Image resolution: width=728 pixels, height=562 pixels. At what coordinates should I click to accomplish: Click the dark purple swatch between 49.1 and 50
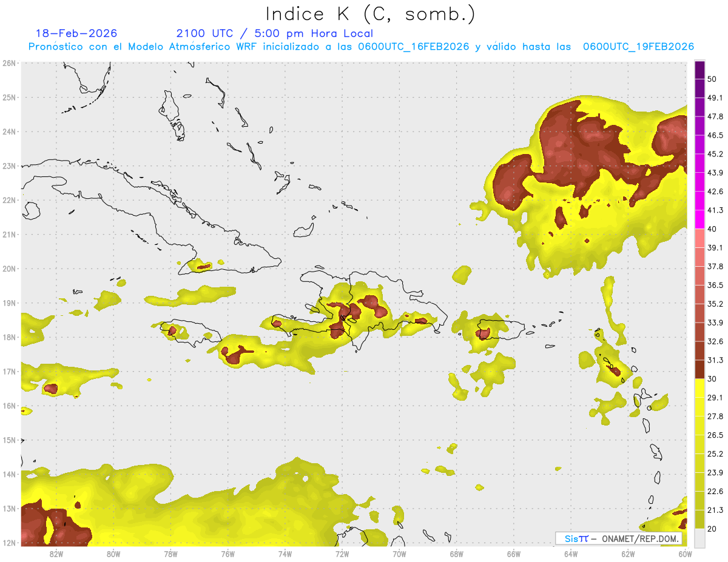click(x=699, y=89)
